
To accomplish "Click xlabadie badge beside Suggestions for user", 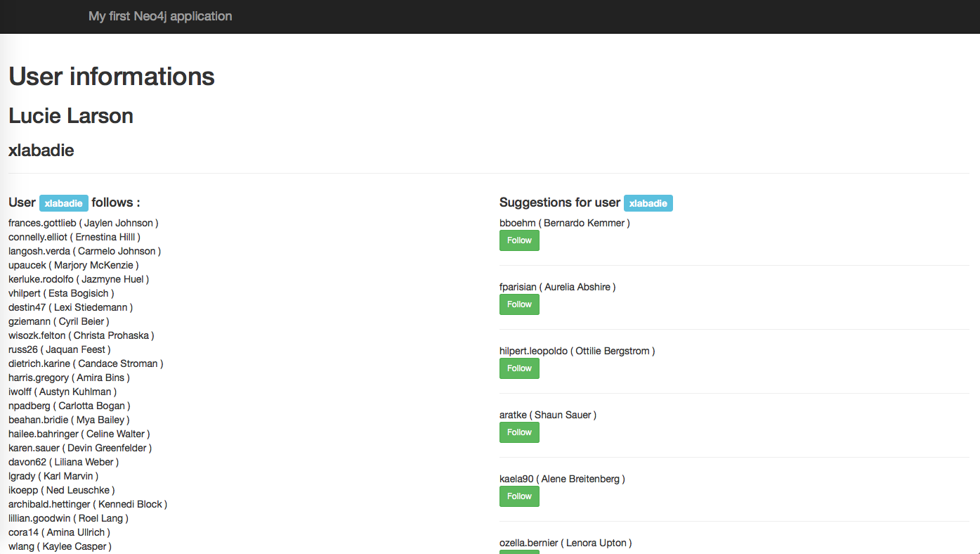I will pos(648,203).
